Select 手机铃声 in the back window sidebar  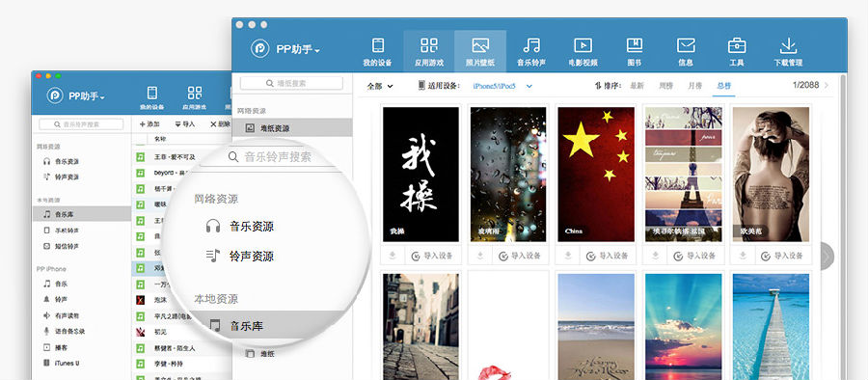click(x=61, y=230)
